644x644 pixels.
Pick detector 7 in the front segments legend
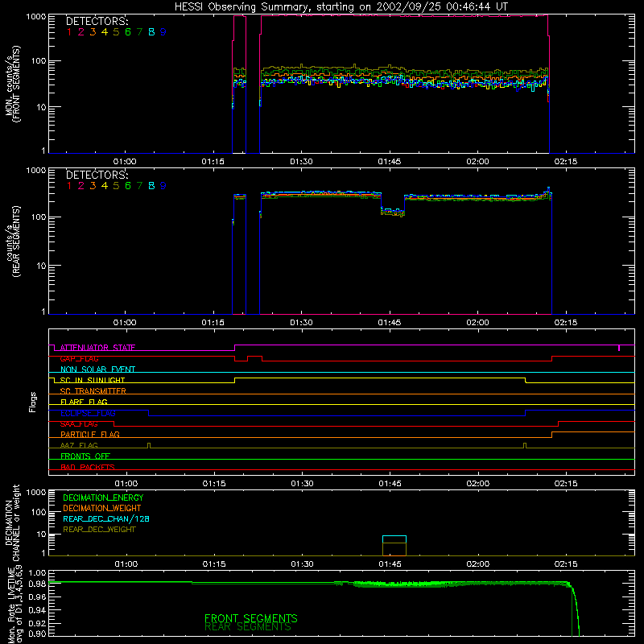click(x=139, y=32)
